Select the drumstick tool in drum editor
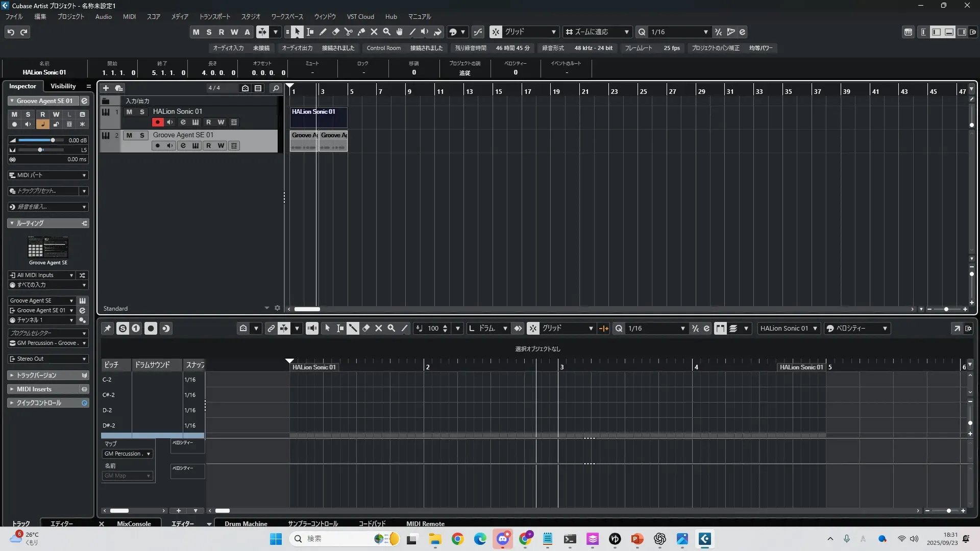Viewport: 980px width, 551px height. [x=353, y=329]
